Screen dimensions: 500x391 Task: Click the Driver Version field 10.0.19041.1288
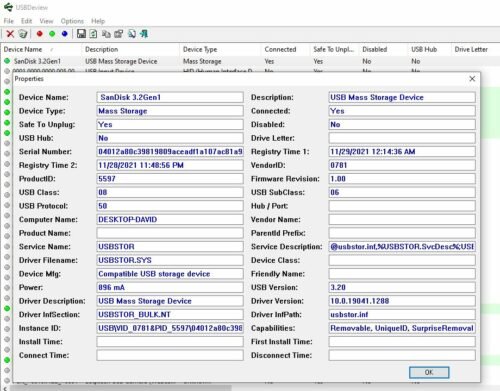402,301
